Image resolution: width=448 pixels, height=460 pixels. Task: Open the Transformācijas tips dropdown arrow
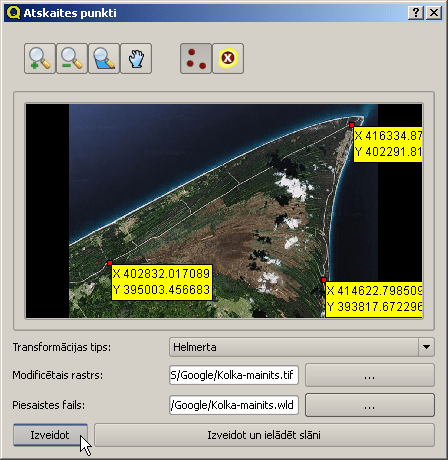pos(426,347)
